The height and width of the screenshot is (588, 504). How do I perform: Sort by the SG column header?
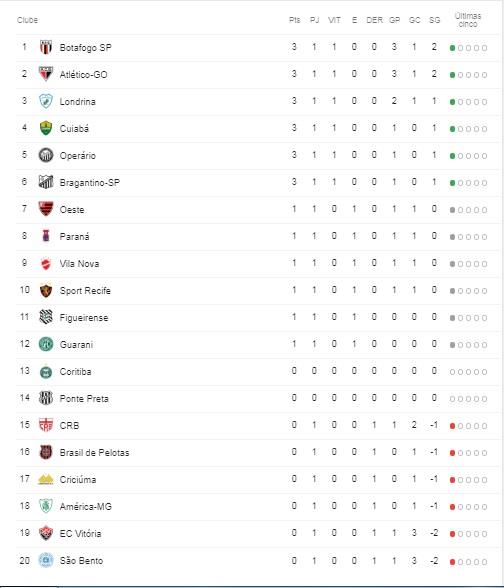434,20
